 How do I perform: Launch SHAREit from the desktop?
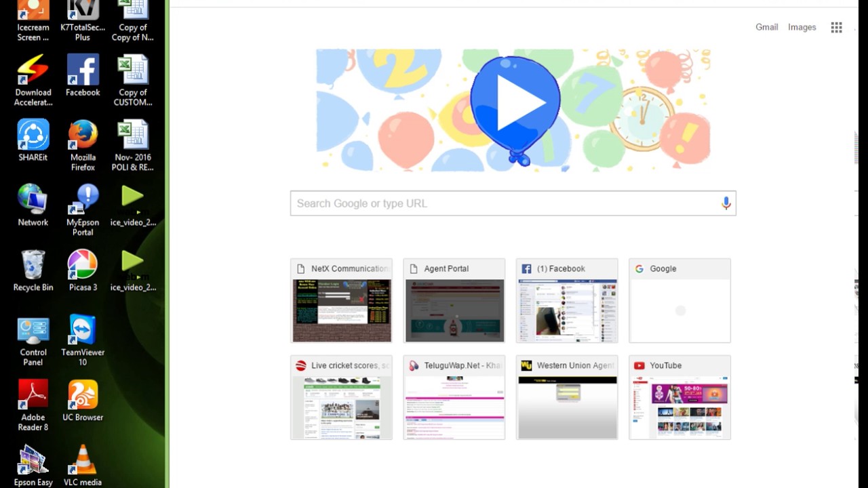(x=33, y=140)
